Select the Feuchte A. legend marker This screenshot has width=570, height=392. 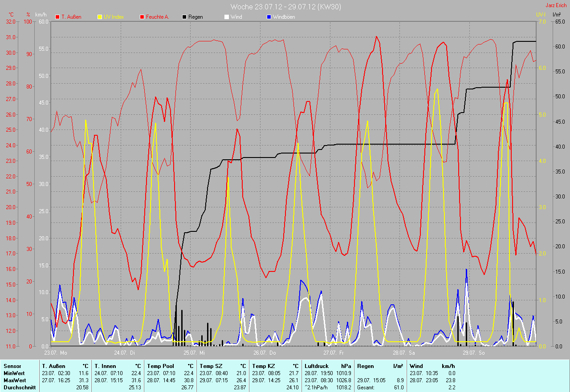pyautogui.click(x=142, y=17)
